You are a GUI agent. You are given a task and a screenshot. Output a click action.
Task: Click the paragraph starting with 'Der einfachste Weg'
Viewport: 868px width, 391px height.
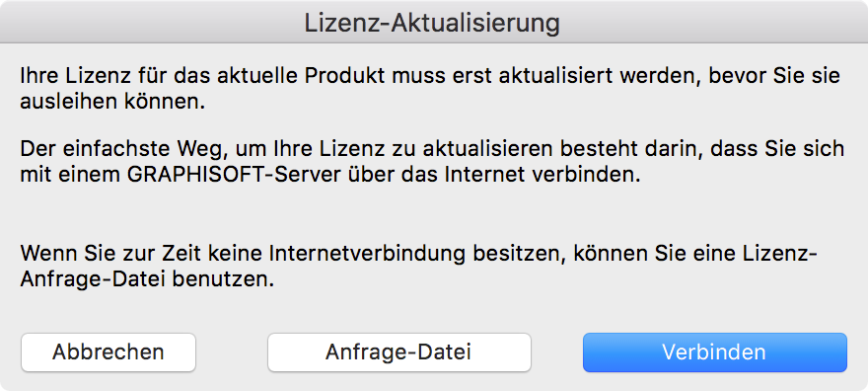432,162
